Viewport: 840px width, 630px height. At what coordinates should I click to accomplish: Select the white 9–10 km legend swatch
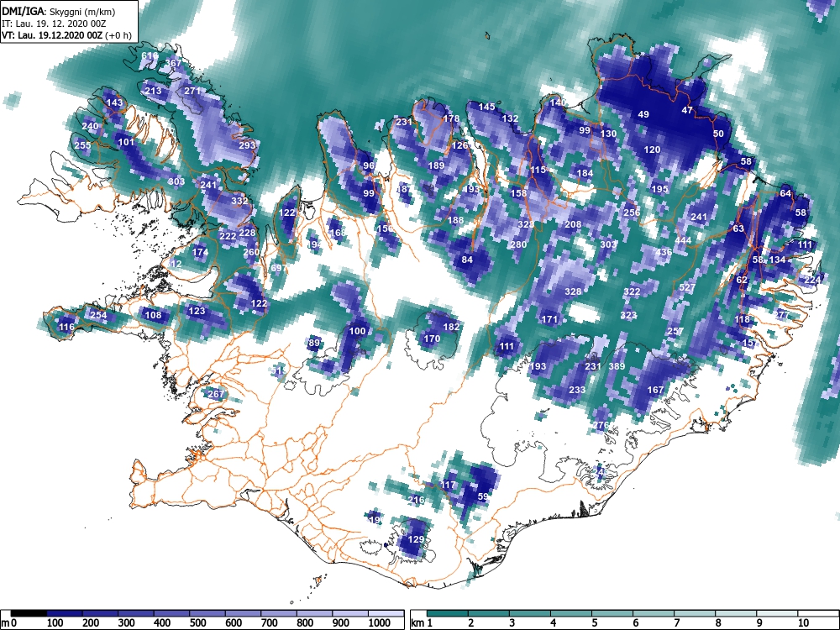pos(777,613)
